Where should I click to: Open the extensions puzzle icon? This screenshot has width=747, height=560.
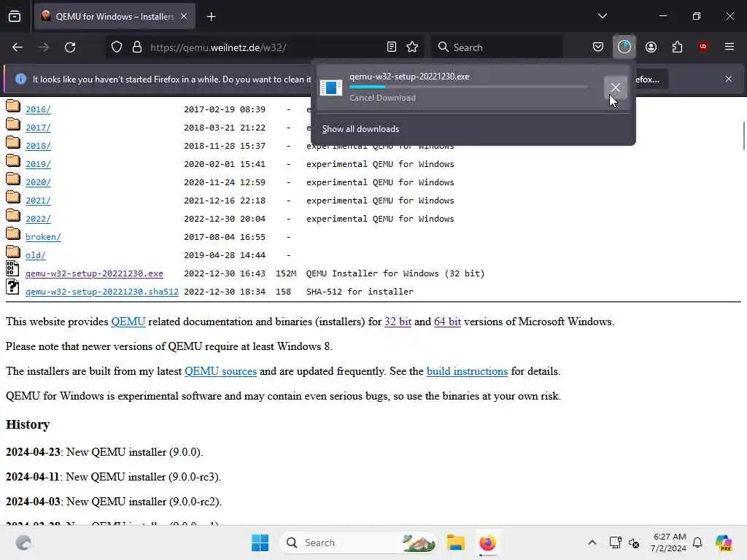pyautogui.click(x=677, y=47)
